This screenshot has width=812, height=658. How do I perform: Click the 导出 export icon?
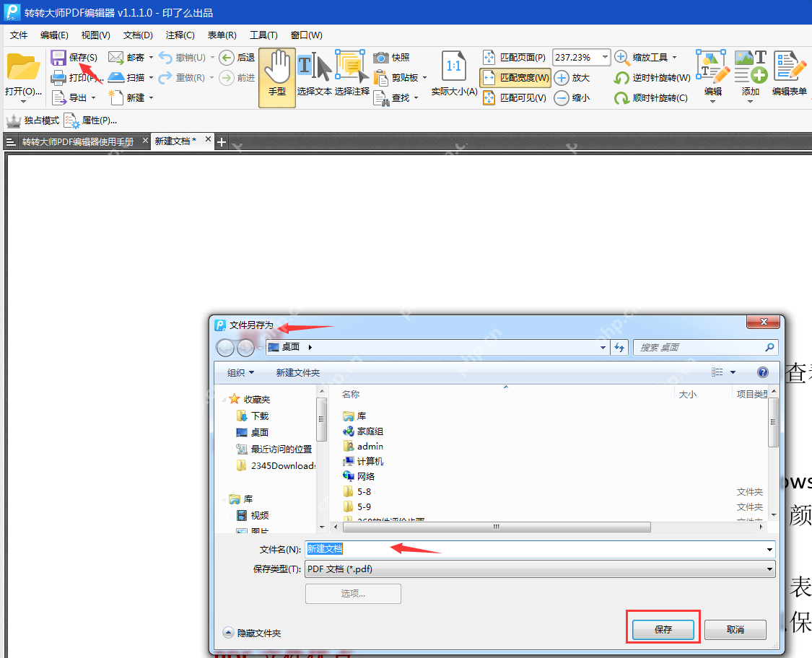(58, 97)
